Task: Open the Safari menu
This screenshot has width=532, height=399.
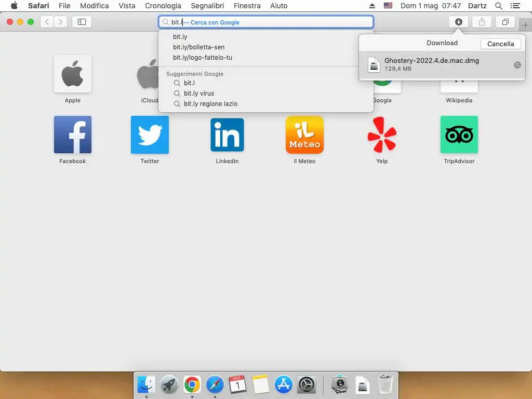Action: (x=38, y=6)
